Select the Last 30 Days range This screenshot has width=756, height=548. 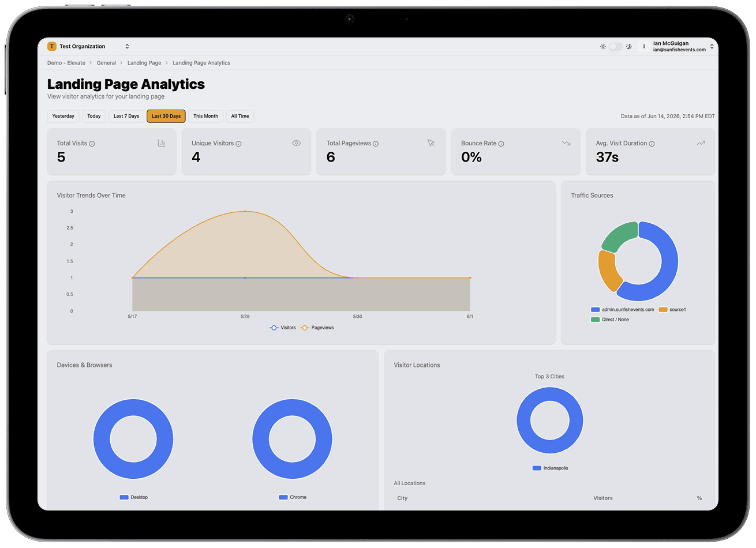click(x=166, y=117)
